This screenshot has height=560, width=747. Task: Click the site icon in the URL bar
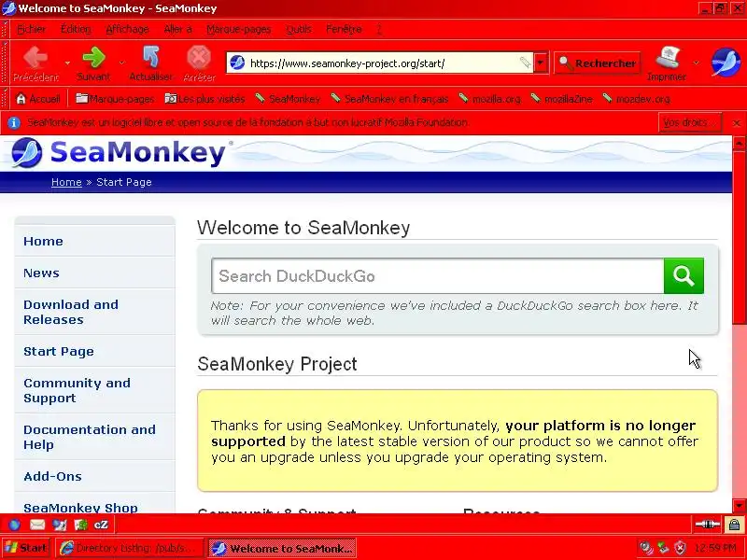click(x=237, y=63)
